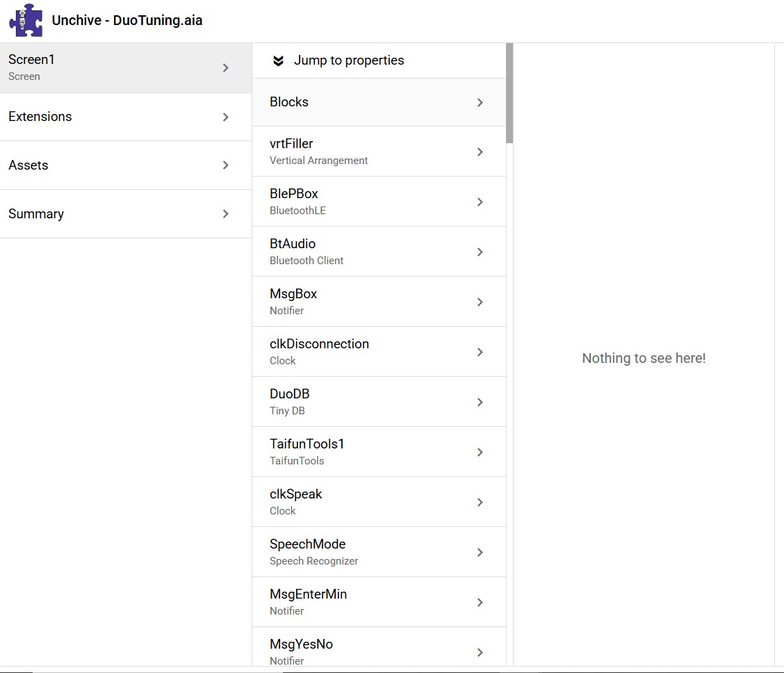Click the Jump to properties link

(348, 60)
